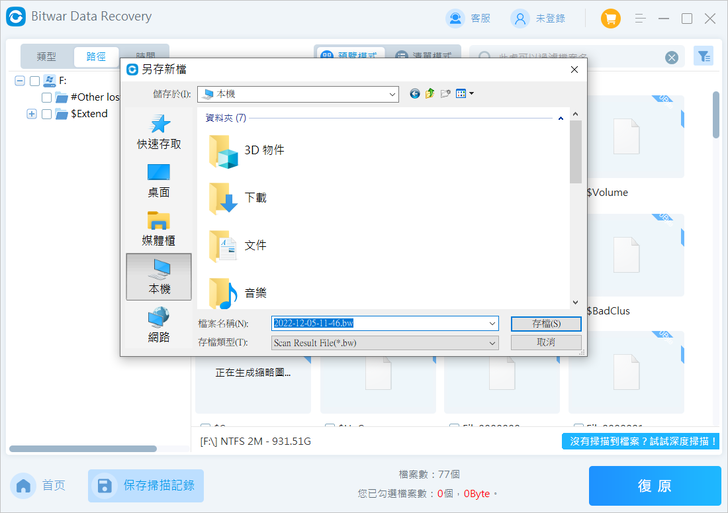Select 快速存取 in dialog sidebar
The image size is (728, 513).
pos(159,132)
